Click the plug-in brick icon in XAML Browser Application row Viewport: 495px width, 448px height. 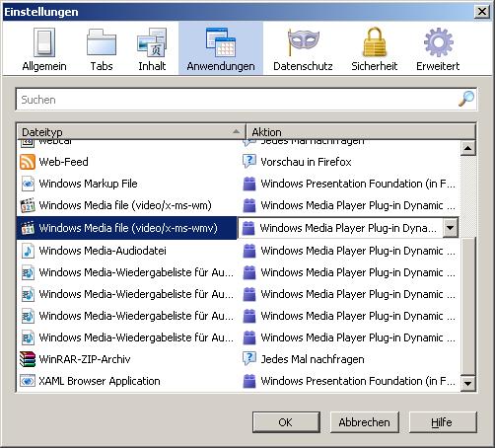249,381
